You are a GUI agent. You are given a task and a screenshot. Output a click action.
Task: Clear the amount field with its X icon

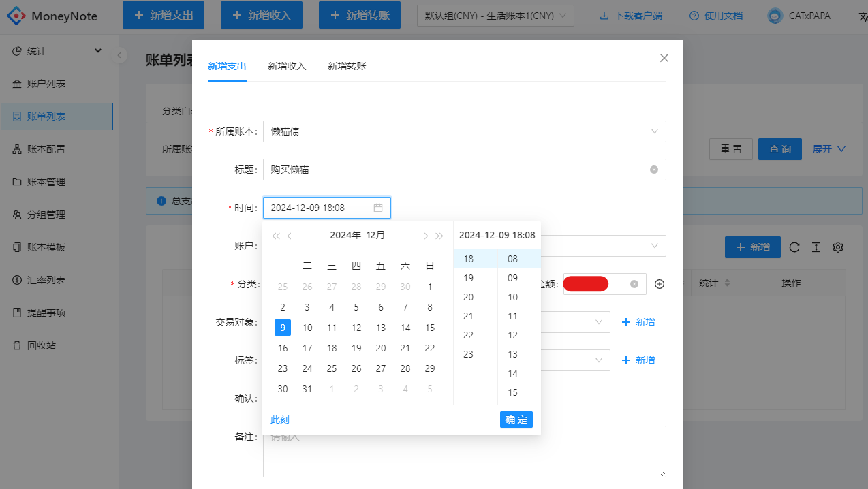[x=634, y=284]
